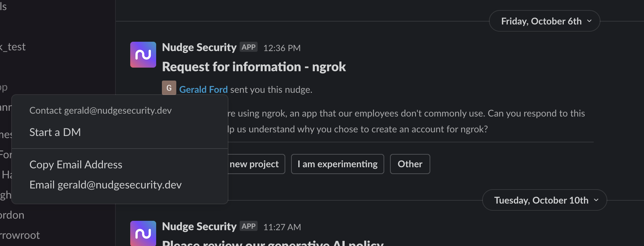
Task: Click the "Request for information - ngrok" heading
Action: (254, 67)
